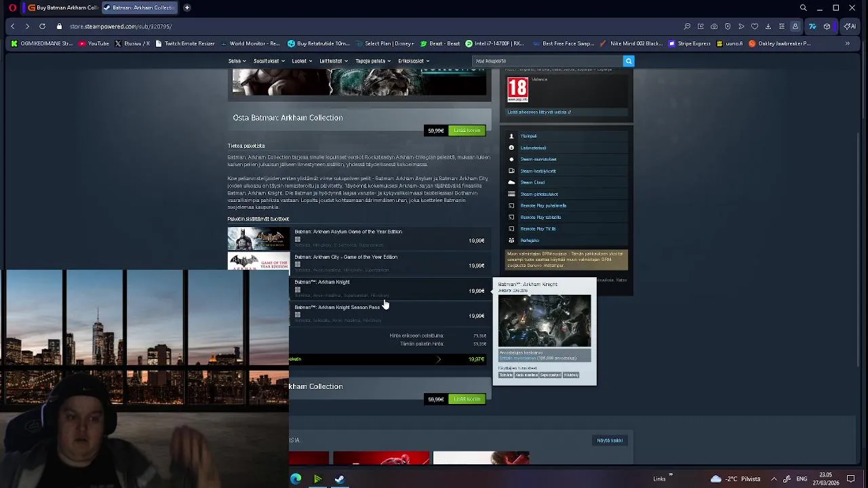Open the Oakley Jawbreaker bookmark
The height and width of the screenshot is (488, 868).
point(780,43)
